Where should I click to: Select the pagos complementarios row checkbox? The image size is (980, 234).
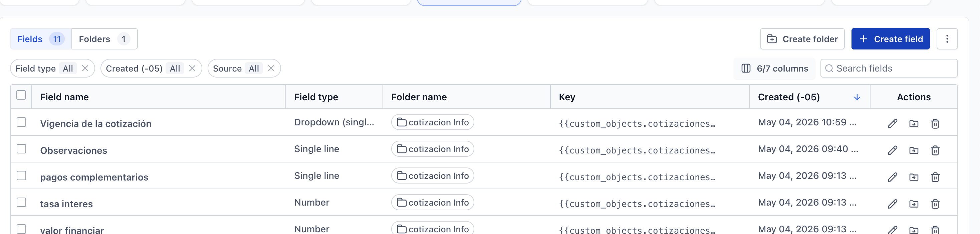tap(21, 175)
